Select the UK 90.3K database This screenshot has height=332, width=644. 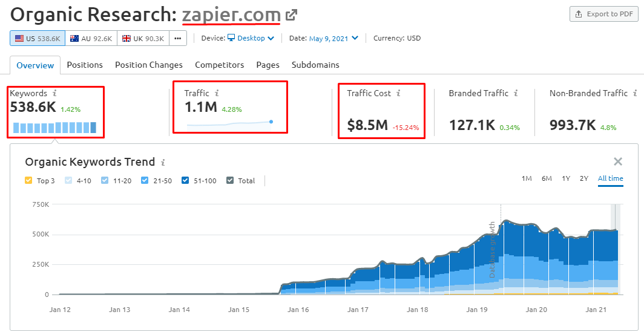click(143, 39)
